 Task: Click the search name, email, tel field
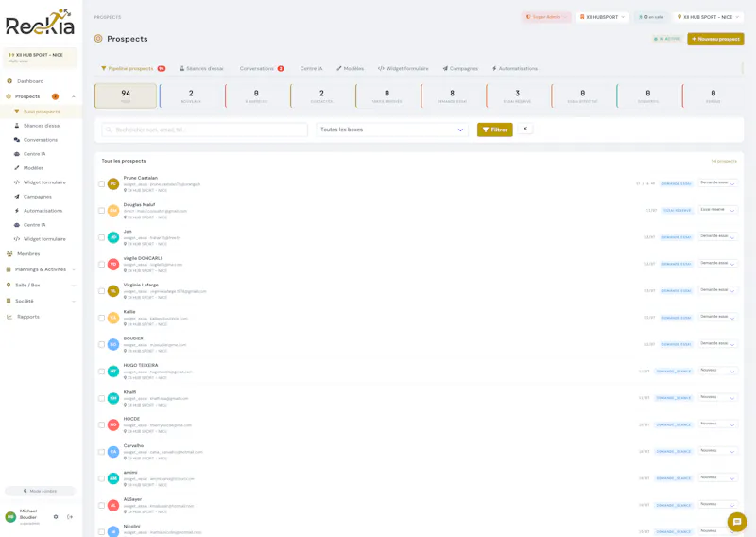(x=204, y=130)
